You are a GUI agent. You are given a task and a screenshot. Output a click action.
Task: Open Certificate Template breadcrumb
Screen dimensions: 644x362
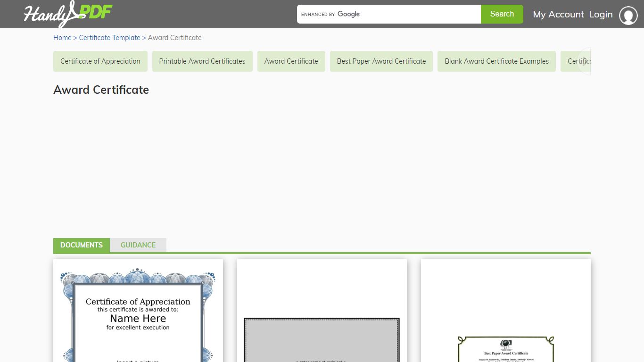[109, 38]
